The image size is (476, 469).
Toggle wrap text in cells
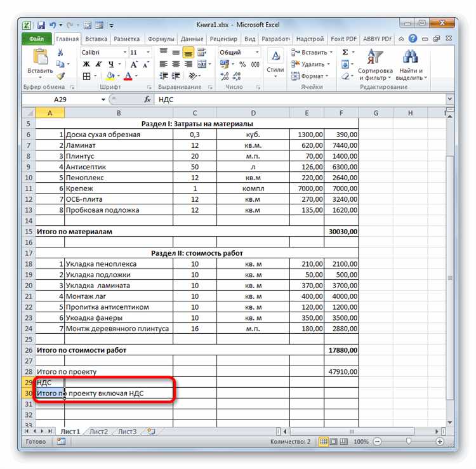click(202, 52)
